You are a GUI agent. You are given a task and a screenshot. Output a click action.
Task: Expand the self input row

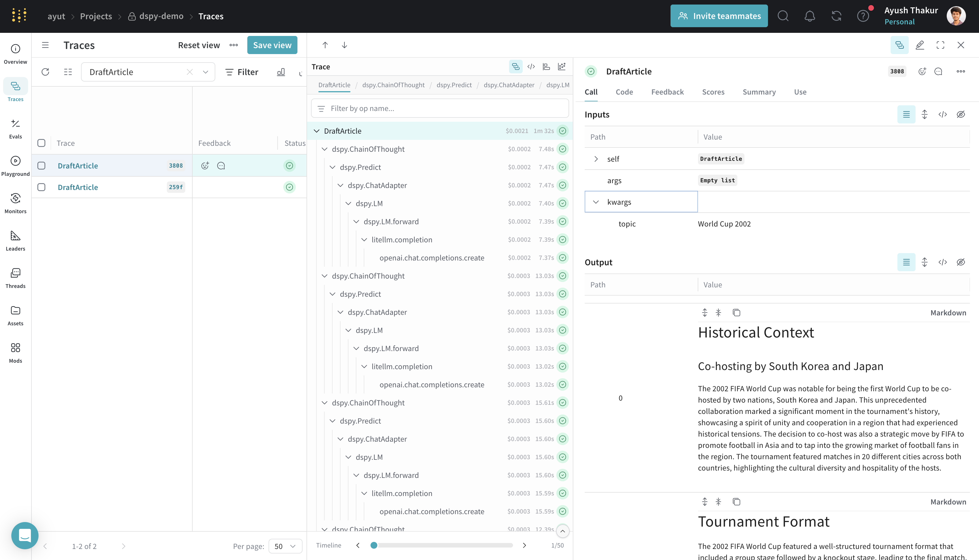596,159
